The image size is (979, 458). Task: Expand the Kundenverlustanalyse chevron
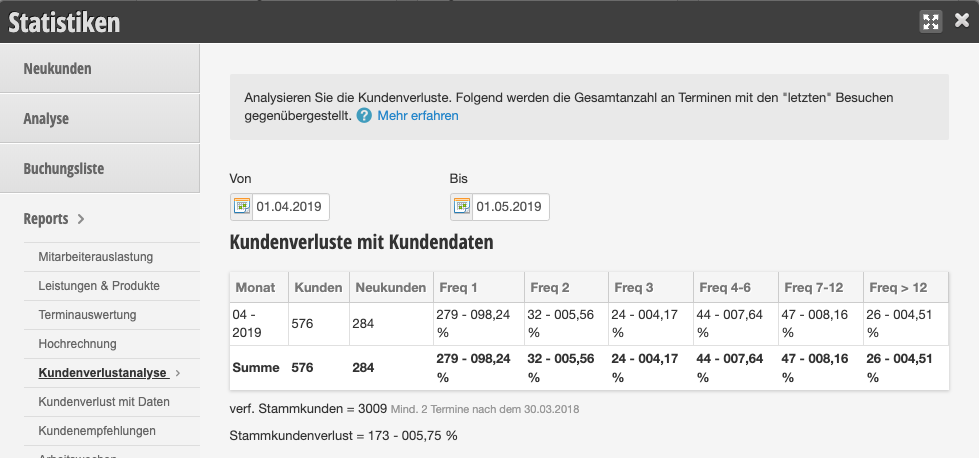[178, 373]
